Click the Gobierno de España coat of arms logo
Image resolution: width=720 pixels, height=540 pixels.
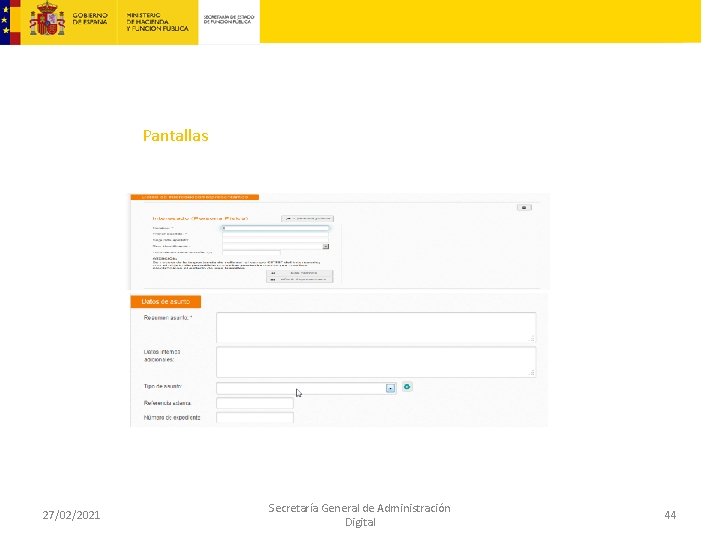point(47,19)
